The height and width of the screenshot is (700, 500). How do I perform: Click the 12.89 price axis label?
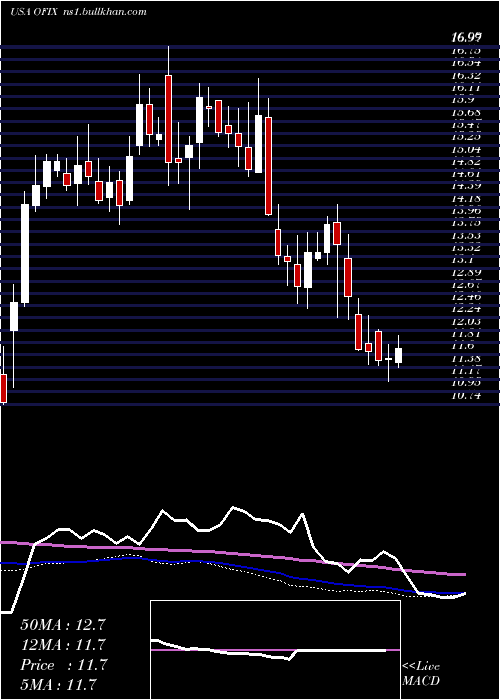467,272
